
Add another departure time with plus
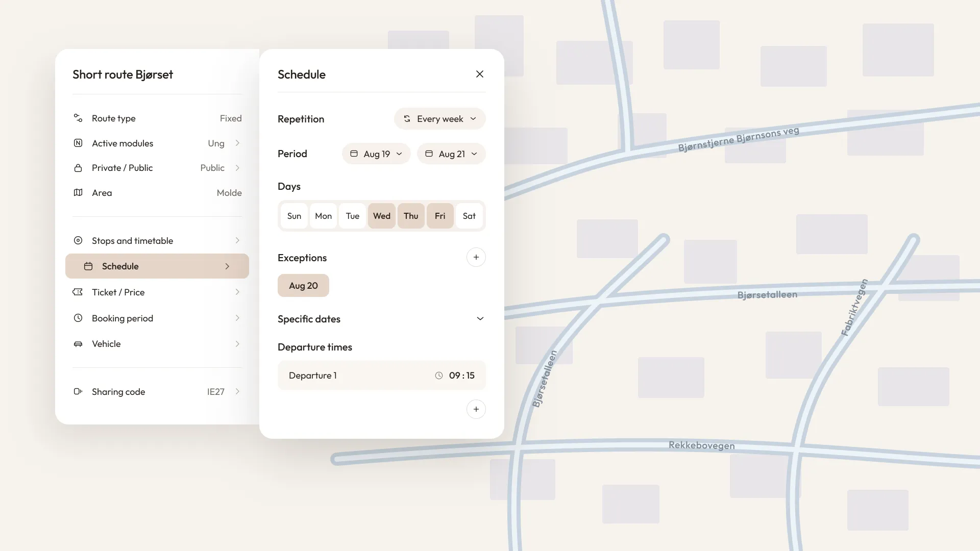(x=476, y=409)
